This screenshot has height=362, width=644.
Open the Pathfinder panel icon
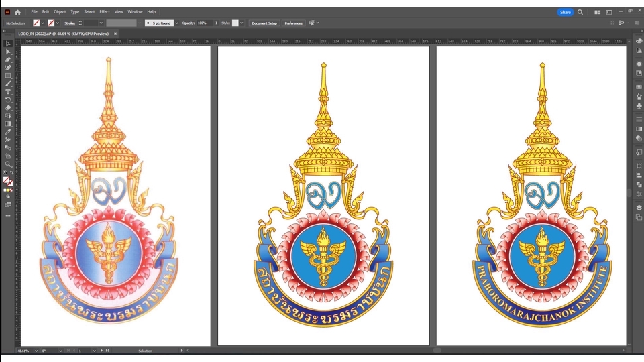(x=639, y=185)
